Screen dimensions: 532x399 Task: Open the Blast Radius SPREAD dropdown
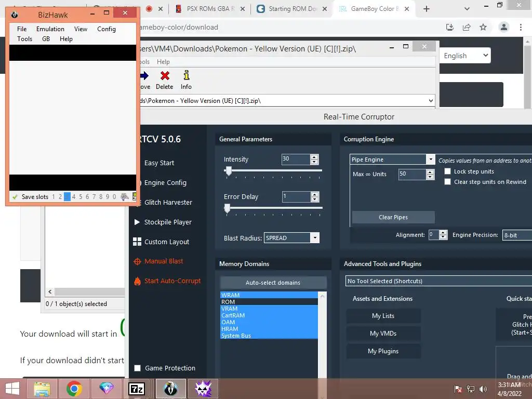coord(315,238)
